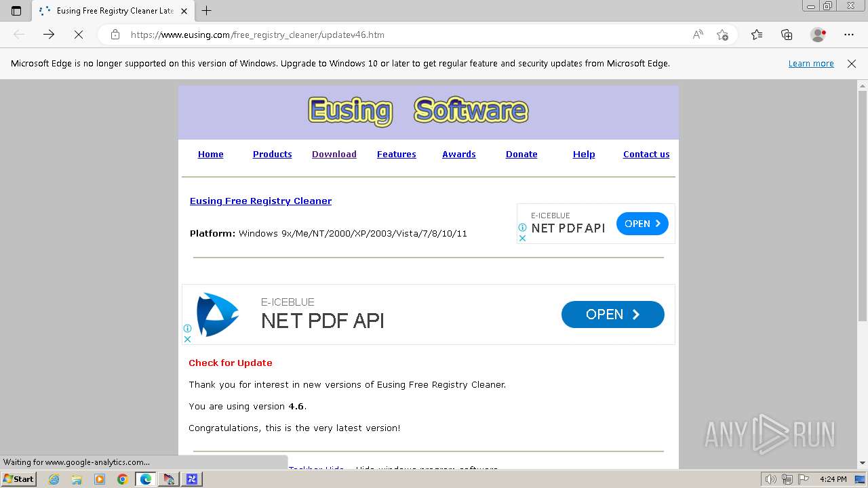This screenshot has height=488, width=868.
Task: Launch Google Chrome from the taskbar
Action: 123,479
